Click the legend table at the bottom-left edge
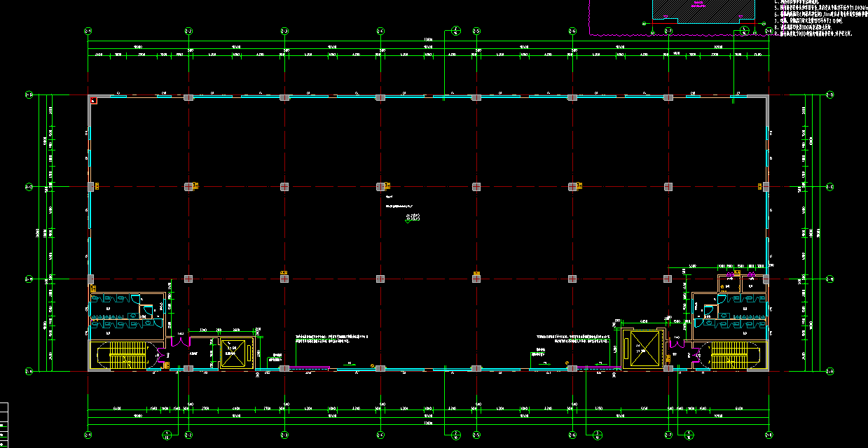 click(x=4, y=423)
